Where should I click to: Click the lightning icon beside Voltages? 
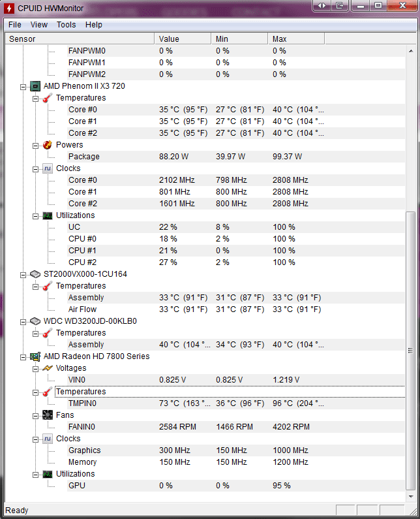(x=48, y=368)
